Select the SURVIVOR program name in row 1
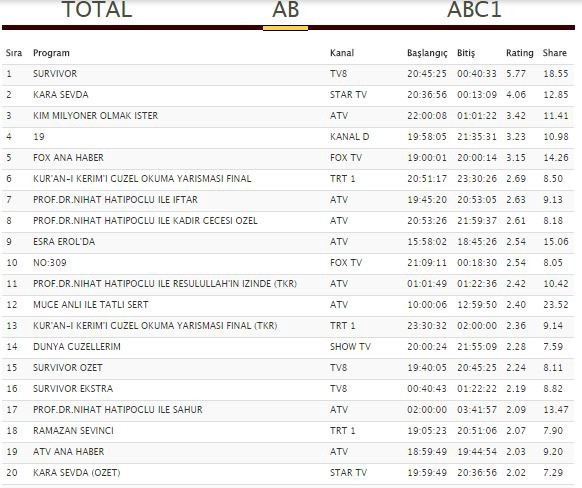 tap(55, 73)
